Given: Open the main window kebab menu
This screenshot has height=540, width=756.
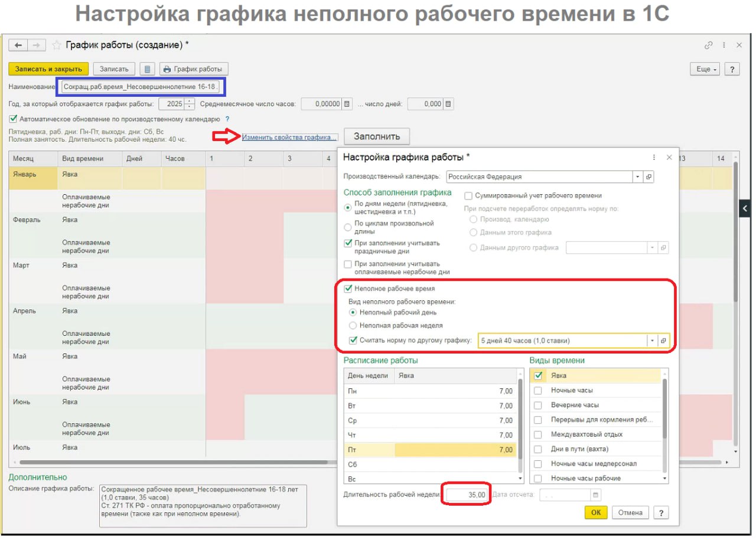Looking at the screenshot, I should tap(725, 45).
